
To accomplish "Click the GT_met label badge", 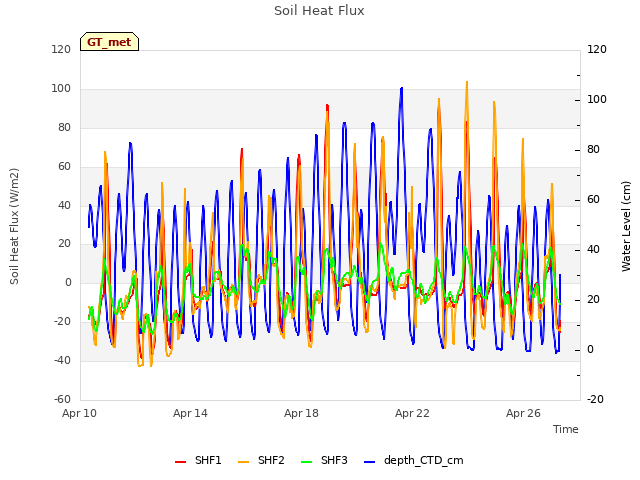I will click(x=109, y=42).
